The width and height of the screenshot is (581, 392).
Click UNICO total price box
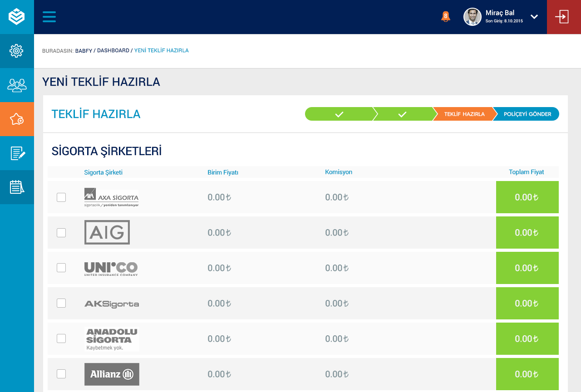[x=527, y=268]
